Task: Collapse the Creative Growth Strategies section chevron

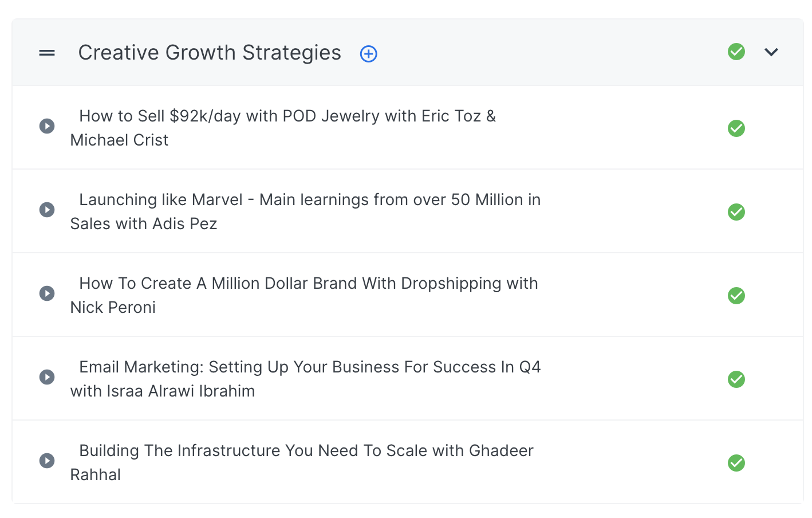Action: [x=771, y=52]
